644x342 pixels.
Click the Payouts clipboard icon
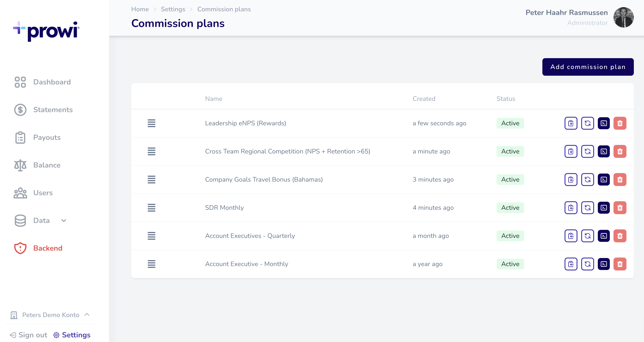(20, 137)
